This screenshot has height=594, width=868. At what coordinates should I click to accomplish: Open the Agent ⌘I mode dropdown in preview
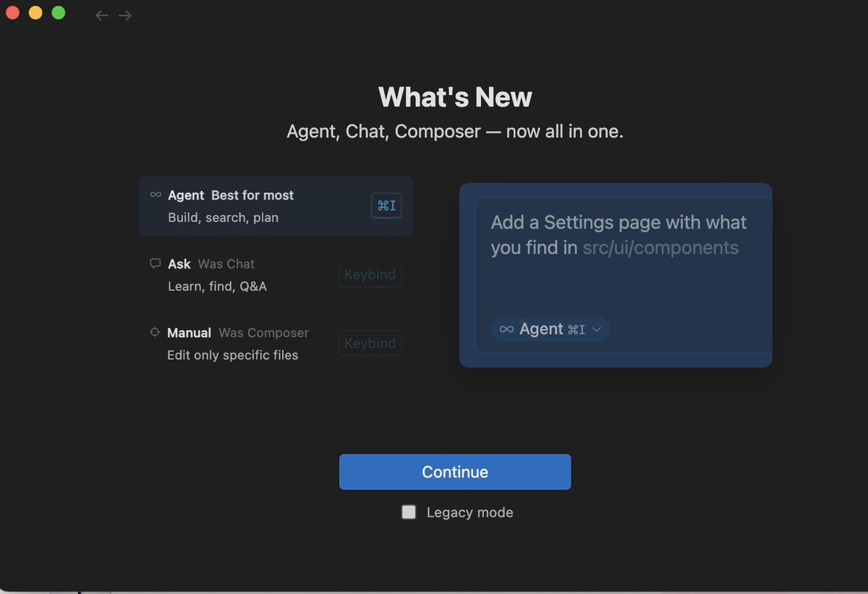coord(550,329)
